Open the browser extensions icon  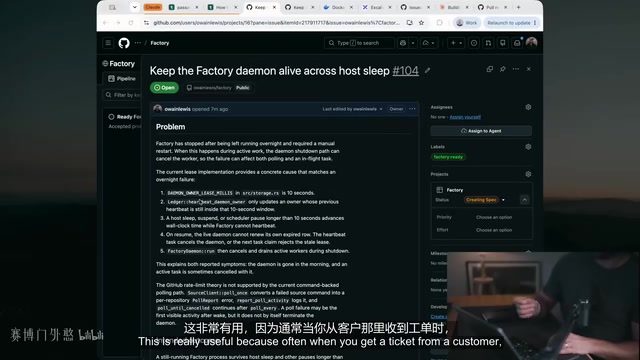439,23
